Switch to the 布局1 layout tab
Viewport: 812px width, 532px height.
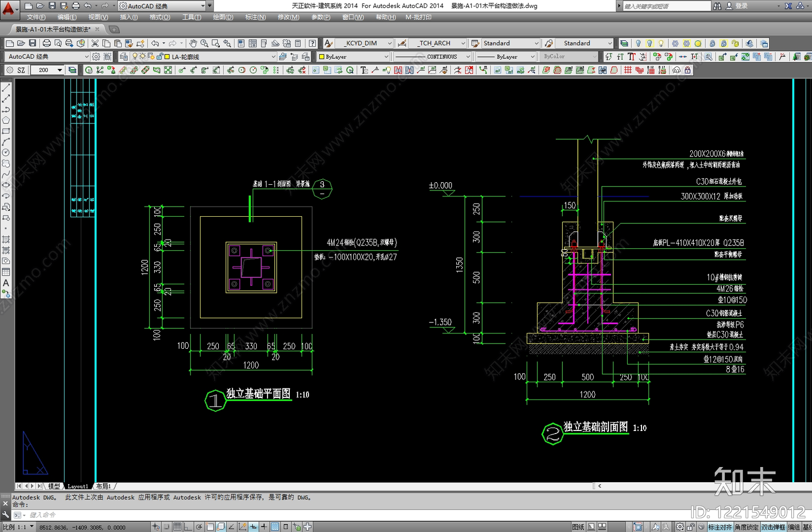(x=103, y=486)
